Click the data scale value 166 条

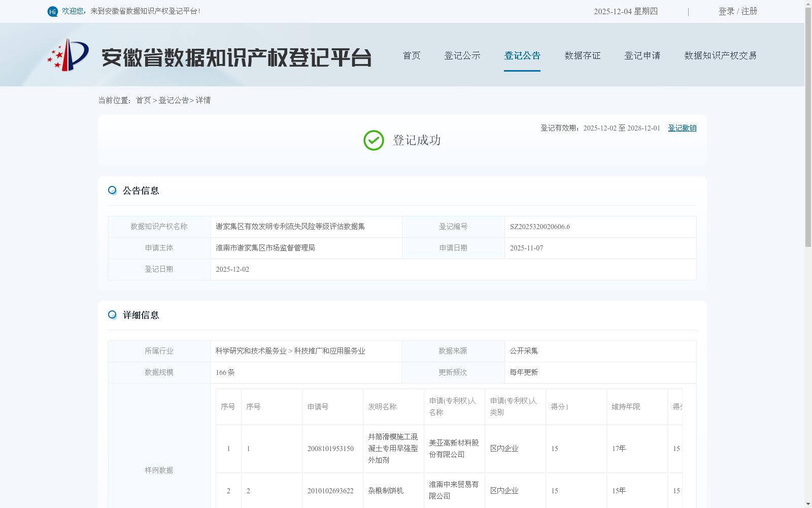[x=225, y=372]
